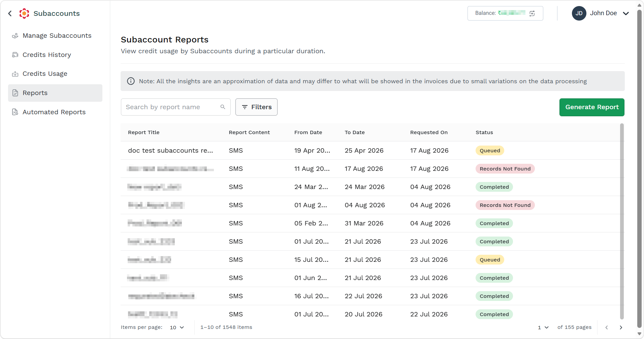Open the Filters button

click(256, 107)
